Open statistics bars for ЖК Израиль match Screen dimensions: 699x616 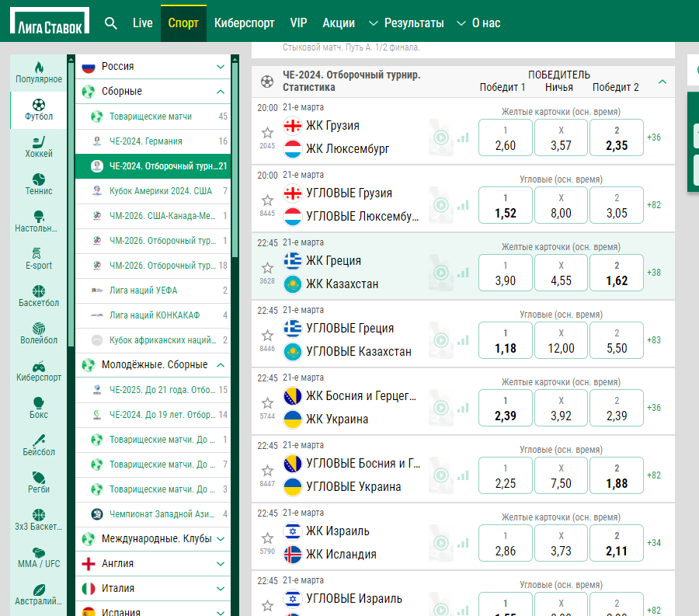463,543
